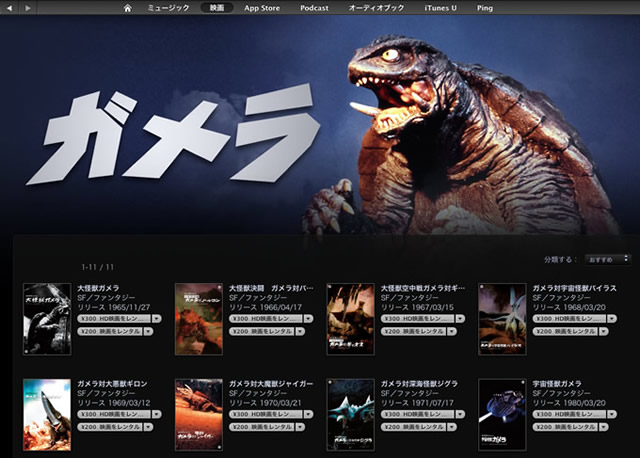Image resolution: width=640 pixels, height=458 pixels.
Task: Rent 大怪獣ガメラ in HD for ¥300
Action: [114, 318]
